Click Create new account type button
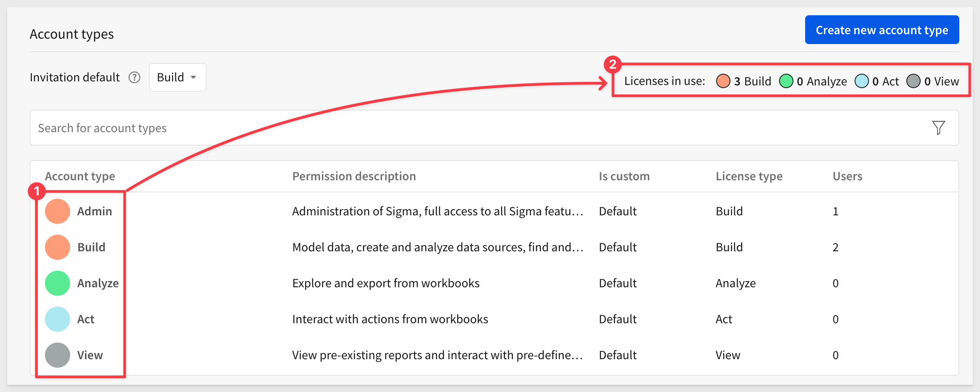 click(x=882, y=30)
